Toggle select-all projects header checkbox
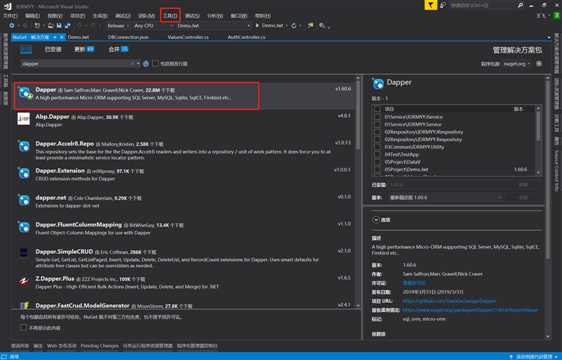562x360 pixels. [377, 109]
